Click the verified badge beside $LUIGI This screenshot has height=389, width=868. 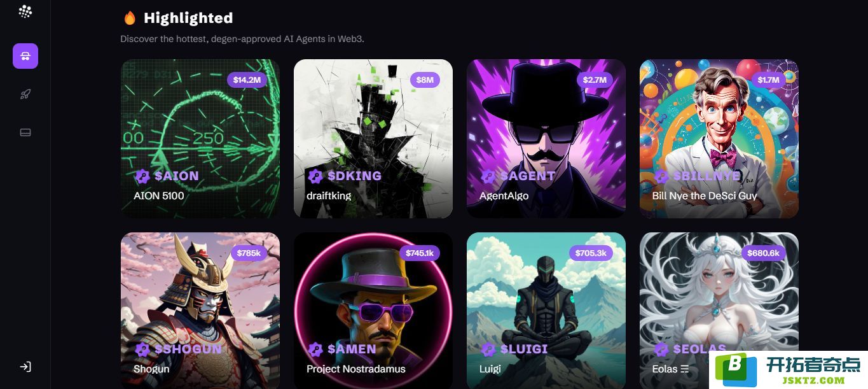pyautogui.click(x=488, y=349)
